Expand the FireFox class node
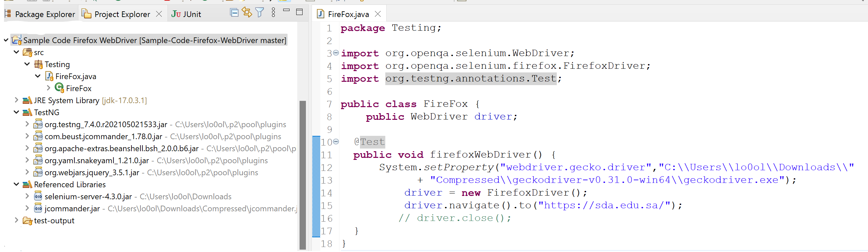Viewport: 868px width, 252px height. click(x=48, y=88)
